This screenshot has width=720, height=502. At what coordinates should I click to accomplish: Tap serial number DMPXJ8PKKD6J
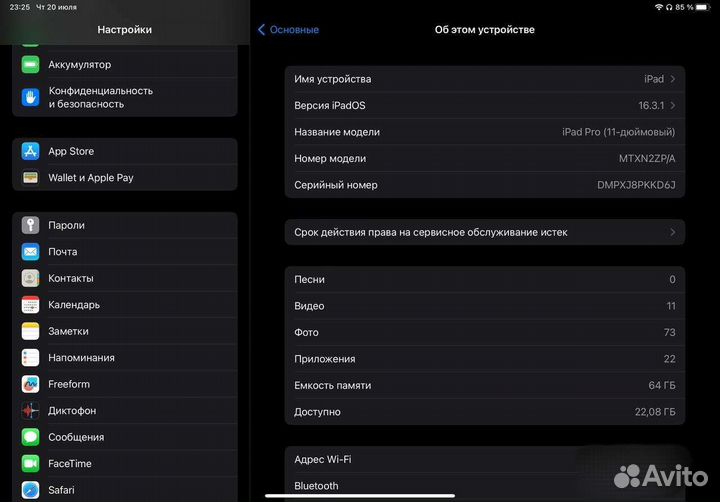[x=636, y=185]
